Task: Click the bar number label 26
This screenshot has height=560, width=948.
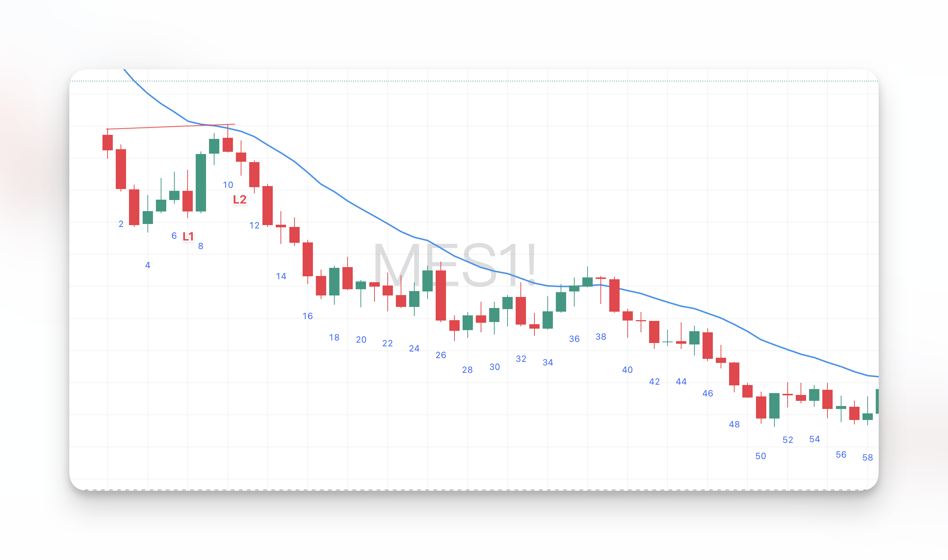Action: [x=440, y=355]
